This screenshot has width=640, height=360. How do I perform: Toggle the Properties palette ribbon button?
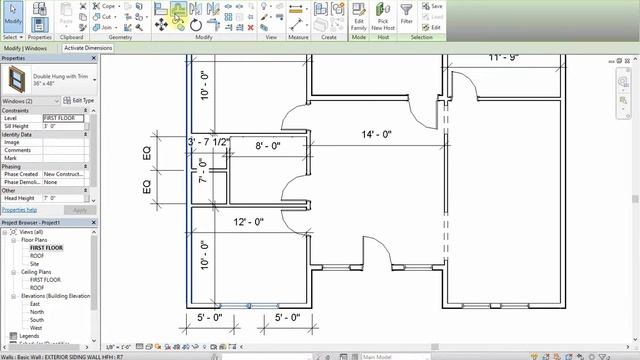(40, 25)
